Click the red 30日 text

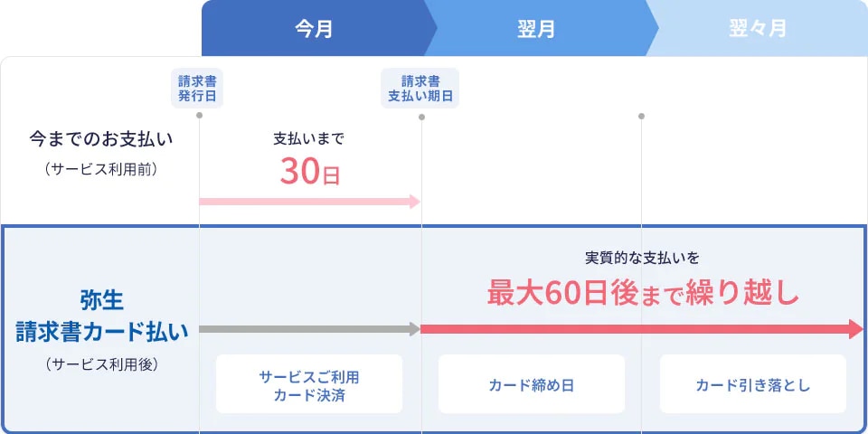(309, 171)
